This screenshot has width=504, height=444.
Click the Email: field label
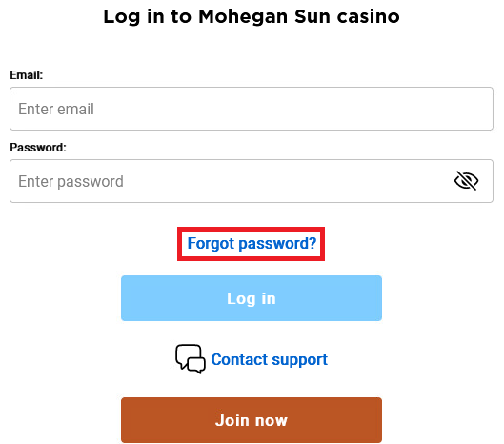point(27,75)
